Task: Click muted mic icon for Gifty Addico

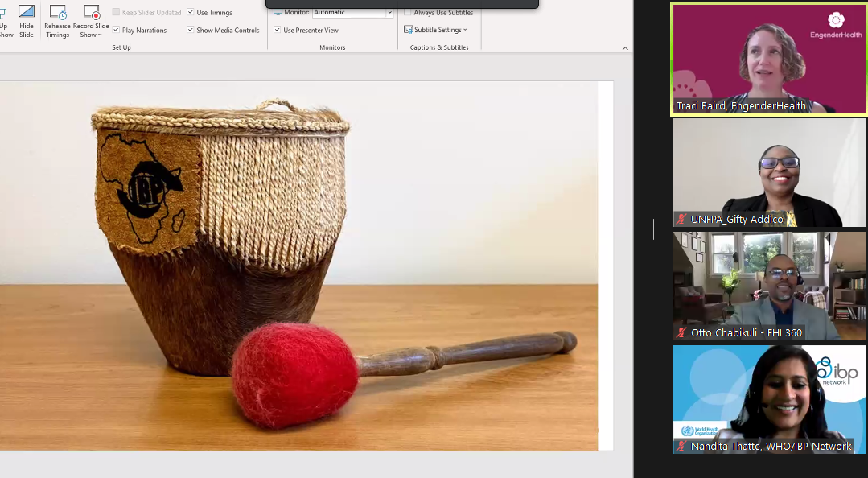Action: click(x=682, y=219)
